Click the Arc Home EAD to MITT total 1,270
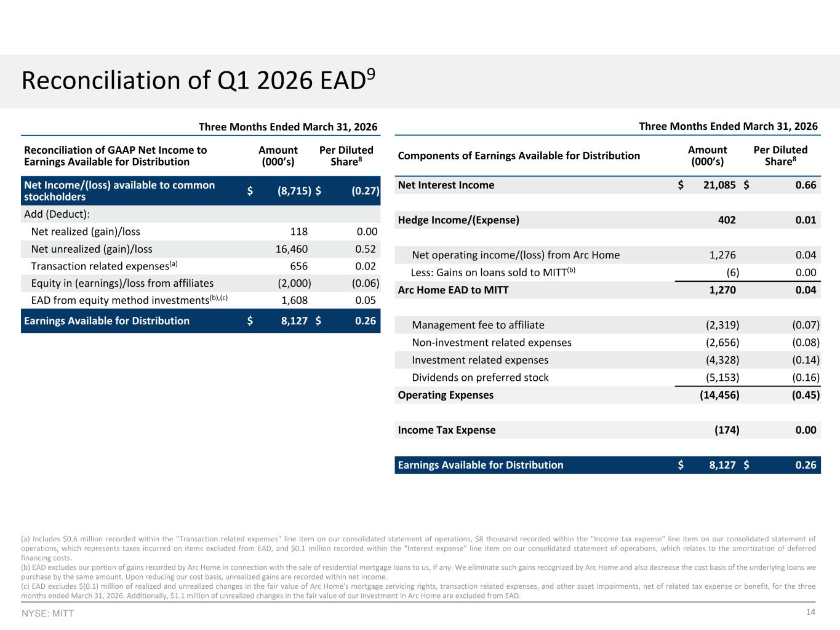This screenshot has height=630, width=840. click(x=722, y=290)
